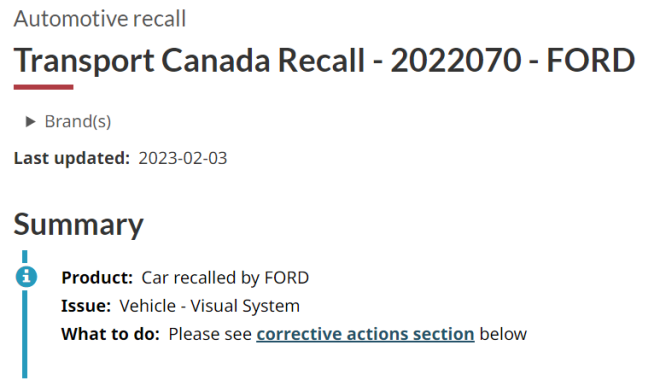Click the What to do: label
Image resolution: width=660 pixels, height=392 pixels.
click(111, 334)
